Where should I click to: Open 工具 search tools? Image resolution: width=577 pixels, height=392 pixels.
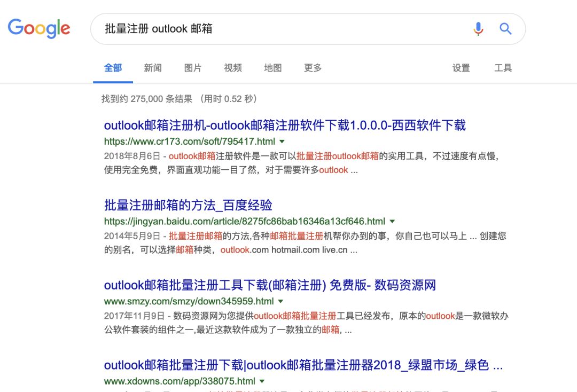tap(503, 68)
